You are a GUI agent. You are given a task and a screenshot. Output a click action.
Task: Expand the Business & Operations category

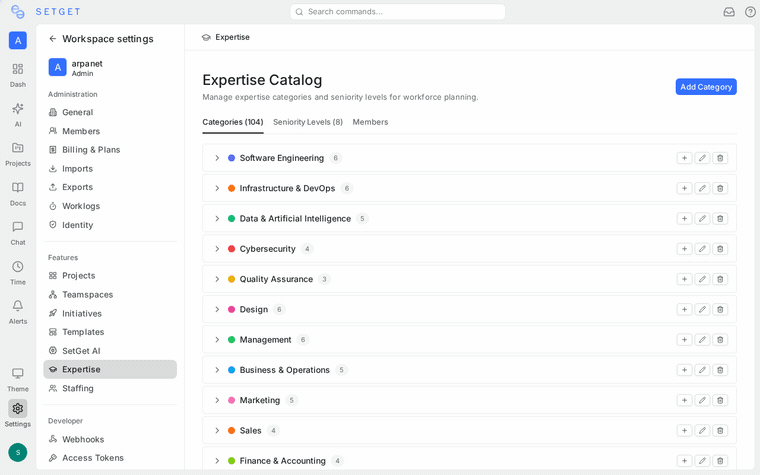click(217, 370)
